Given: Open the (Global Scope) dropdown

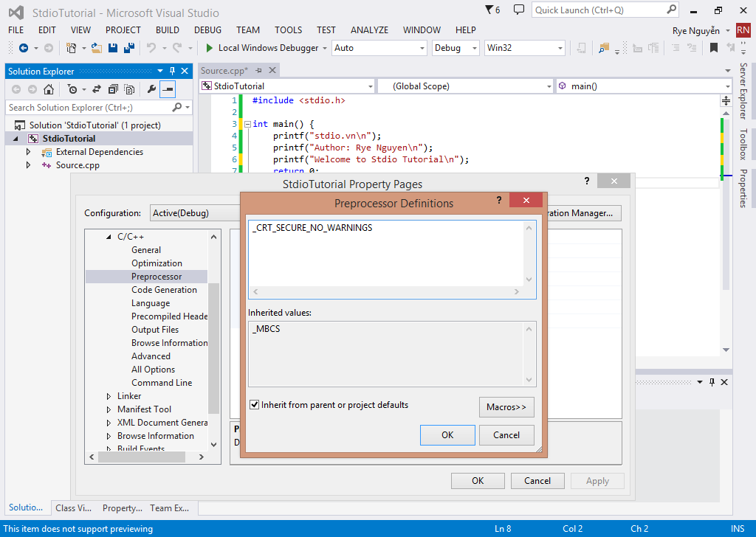Looking at the screenshot, I should click(x=465, y=86).
